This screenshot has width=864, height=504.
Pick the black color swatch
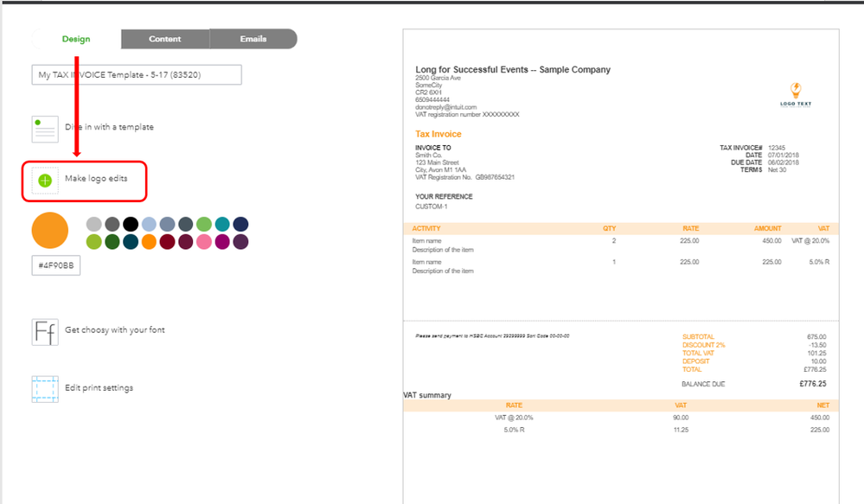pyautogui.click(x=131, y=224)
